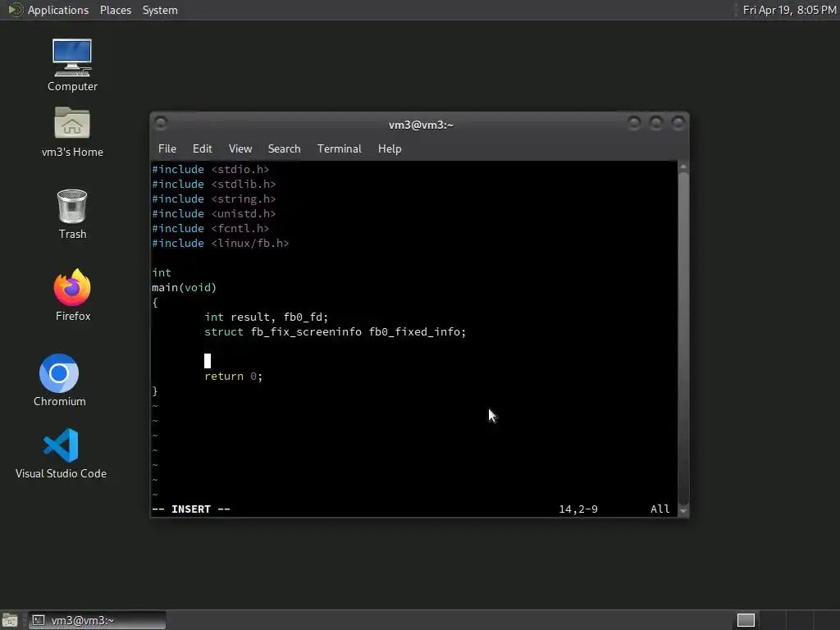Click the 'main(void)' line
This screenshot has height=630, width=840.
point(184,288)
